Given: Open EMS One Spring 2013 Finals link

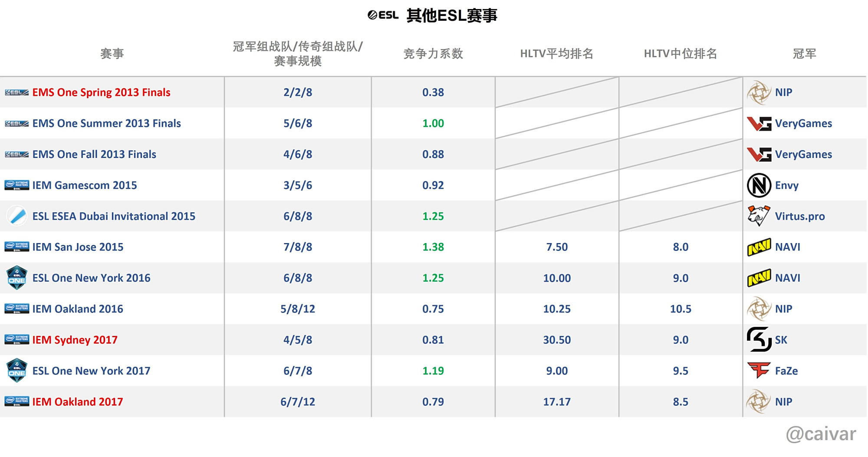Looking at the screenshot, I should click(x=101, y=92).
